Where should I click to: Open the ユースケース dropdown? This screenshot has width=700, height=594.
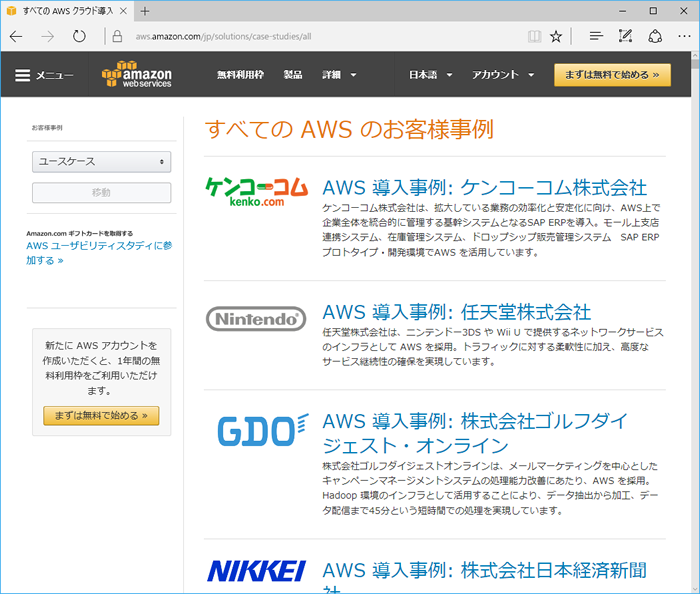101,161
